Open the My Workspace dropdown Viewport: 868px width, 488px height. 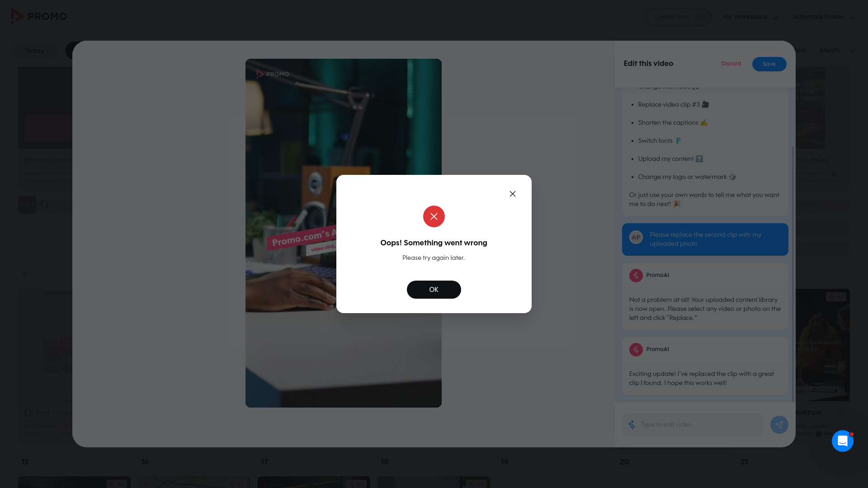point(750,17)
